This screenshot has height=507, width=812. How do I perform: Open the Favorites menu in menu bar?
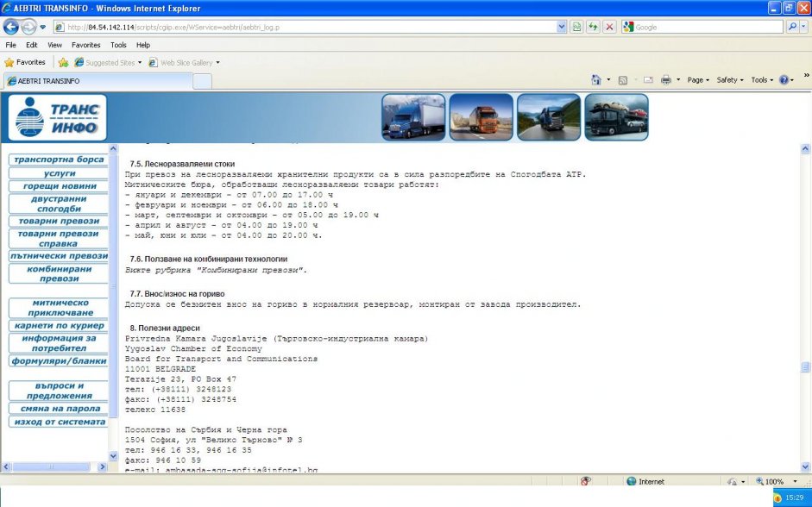point(85,45)
